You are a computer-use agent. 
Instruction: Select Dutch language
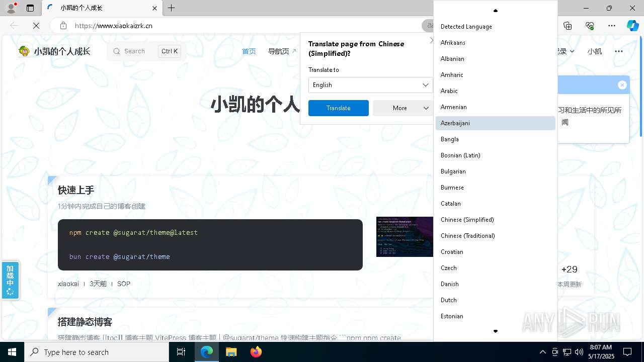(495, 300)
